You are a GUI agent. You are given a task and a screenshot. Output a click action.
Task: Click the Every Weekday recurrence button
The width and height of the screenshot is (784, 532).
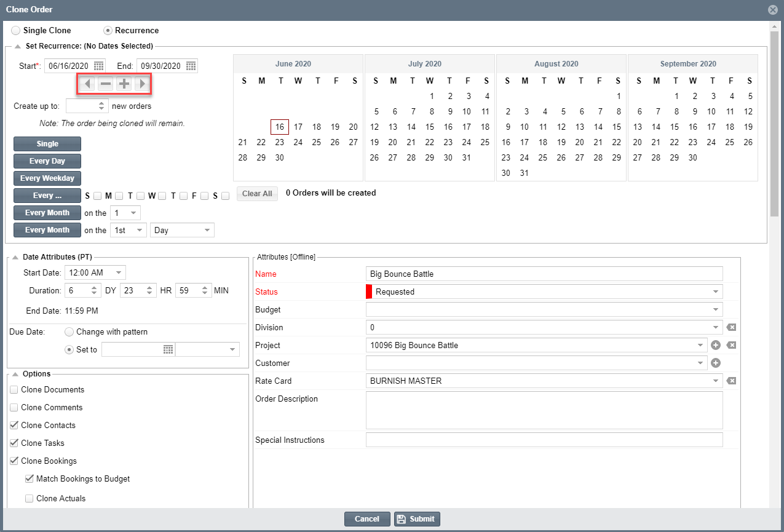[x=47, y=178]
